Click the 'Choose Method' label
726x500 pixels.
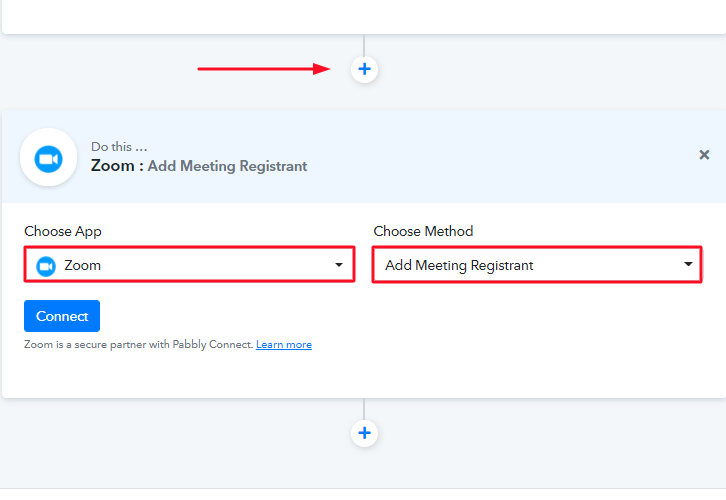(423, 231)
